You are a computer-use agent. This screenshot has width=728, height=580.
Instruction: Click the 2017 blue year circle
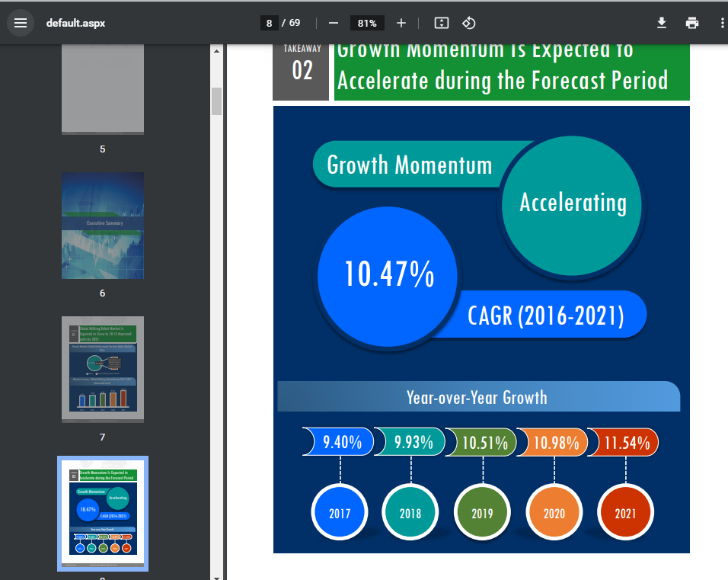[x=340, y=512]
